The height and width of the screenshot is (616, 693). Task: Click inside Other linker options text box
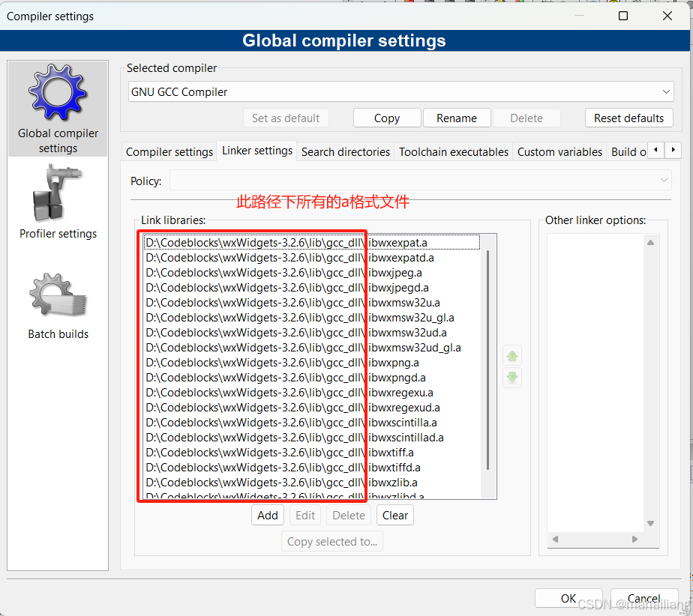coord(595,382)
